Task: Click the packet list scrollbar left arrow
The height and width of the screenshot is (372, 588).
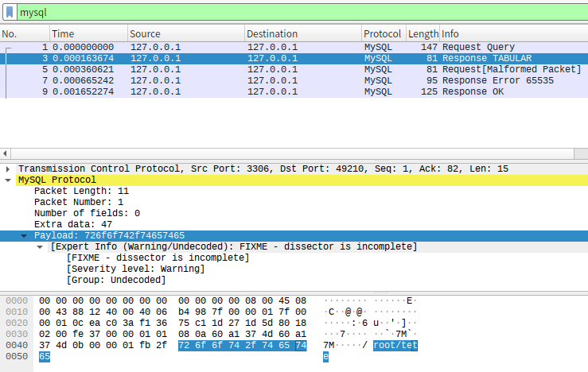Action: click(4, 153)
